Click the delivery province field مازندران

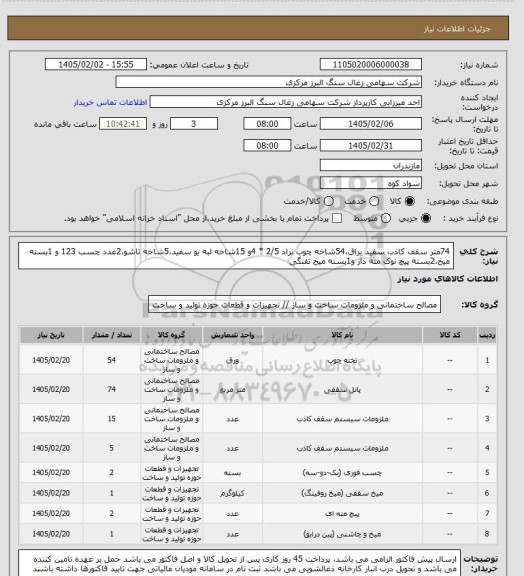tap(370, 166)
